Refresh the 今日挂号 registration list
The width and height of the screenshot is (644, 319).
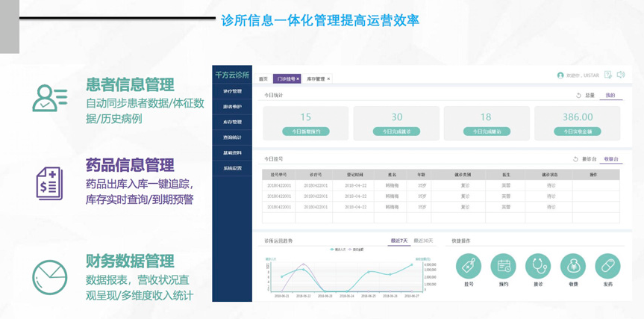[x=575, y=159]
